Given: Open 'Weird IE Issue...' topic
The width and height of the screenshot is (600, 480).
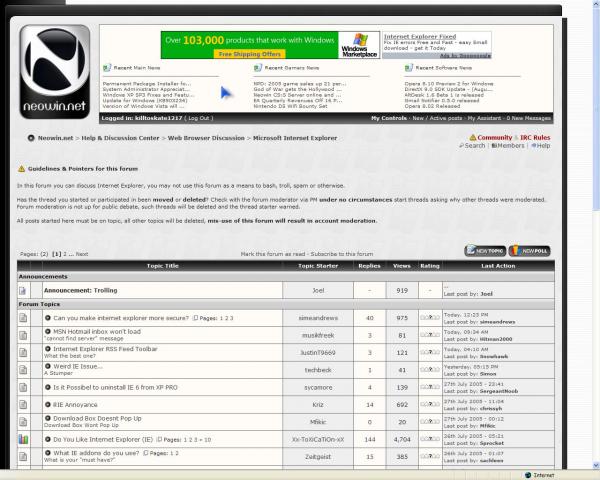Looking at the screenshot, I should click(x=78, y=366).
